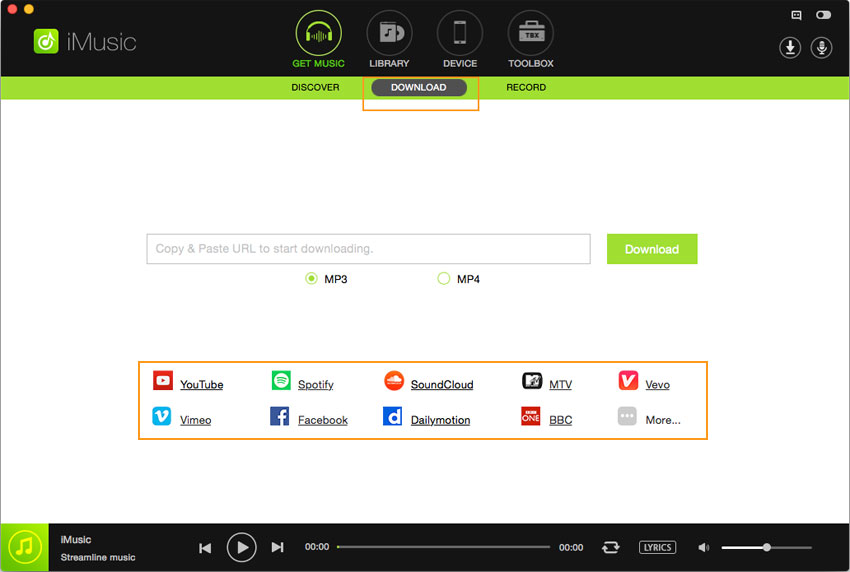The height and width of the screenshot is (572, 850).
Task: Click the Device label
Action: [460, 63]
